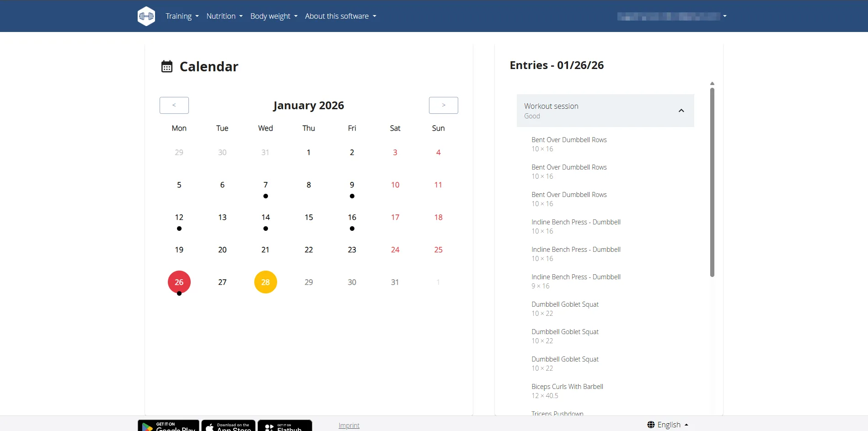The image size is (868, 431).
Task: Select January 27 on the calendar
Action: [222, 282]
